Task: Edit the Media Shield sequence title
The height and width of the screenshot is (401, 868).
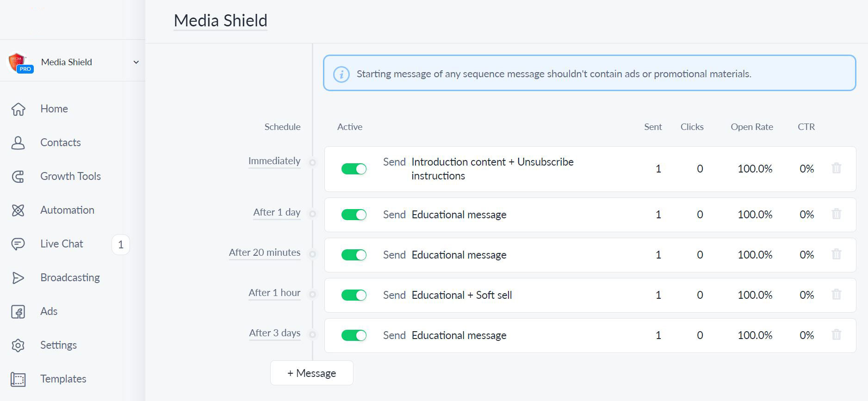Action: coord(220,21)
